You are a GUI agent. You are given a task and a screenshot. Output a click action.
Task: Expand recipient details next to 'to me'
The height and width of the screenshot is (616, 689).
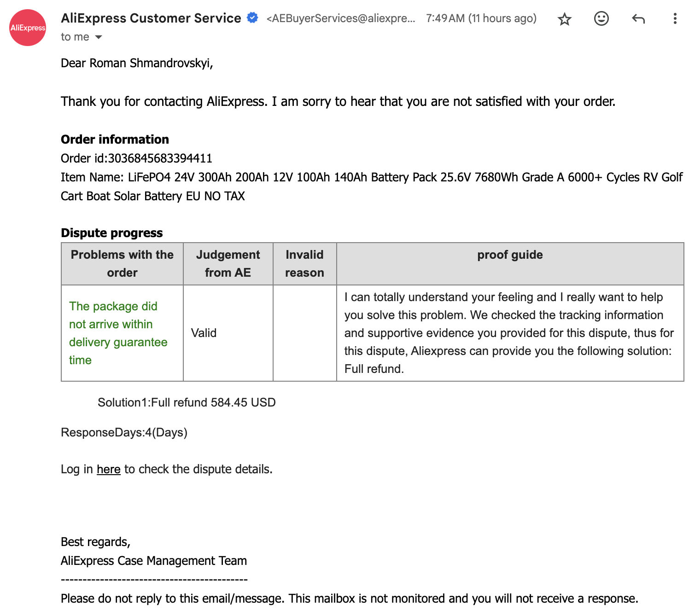tap(98, 37)
